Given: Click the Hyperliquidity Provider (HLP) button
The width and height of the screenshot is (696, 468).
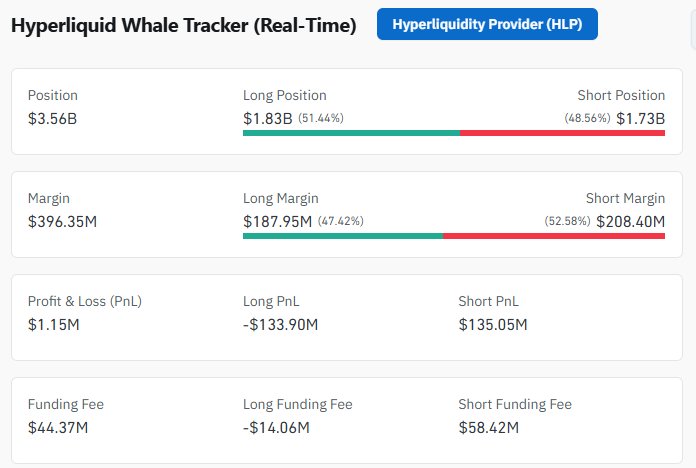Looking at the screenshot, I should tap(487, 23).
